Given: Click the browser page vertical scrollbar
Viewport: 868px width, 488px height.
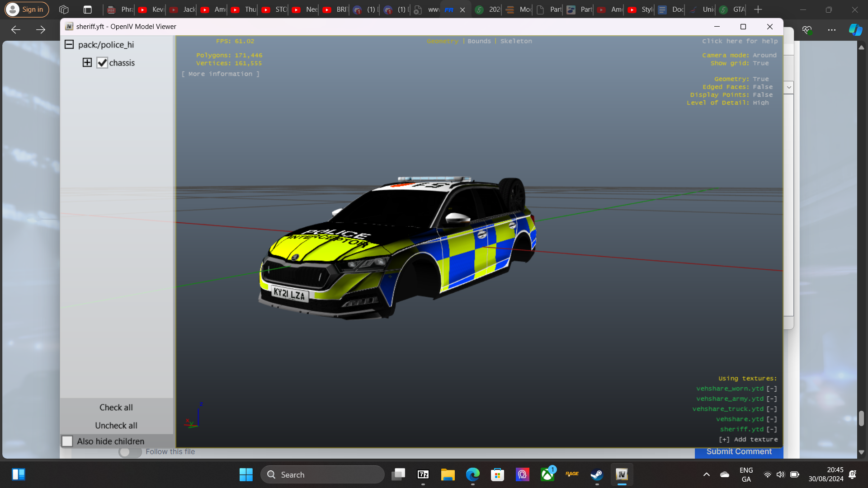Looking at the screenshot, I should 861,418.
